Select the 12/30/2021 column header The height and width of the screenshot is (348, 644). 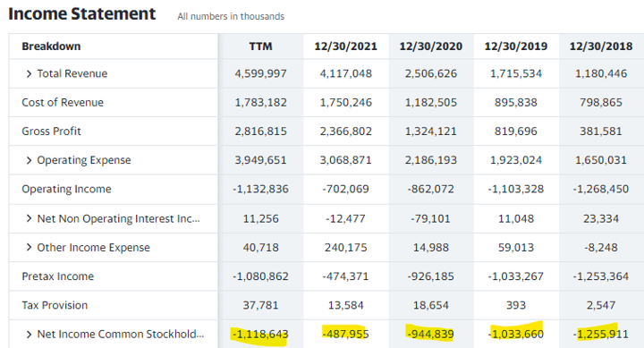346,47
